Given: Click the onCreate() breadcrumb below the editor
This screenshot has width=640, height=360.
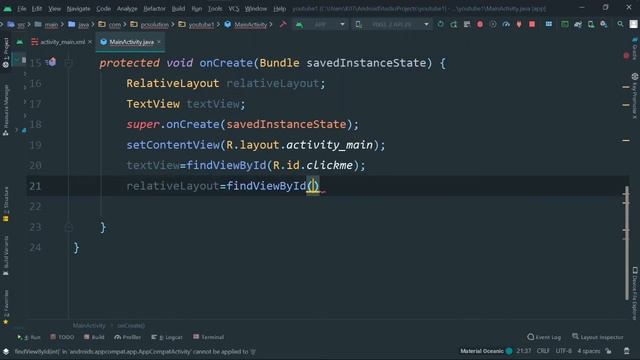Looking at the screenshot, I should (x=131, y=326).
